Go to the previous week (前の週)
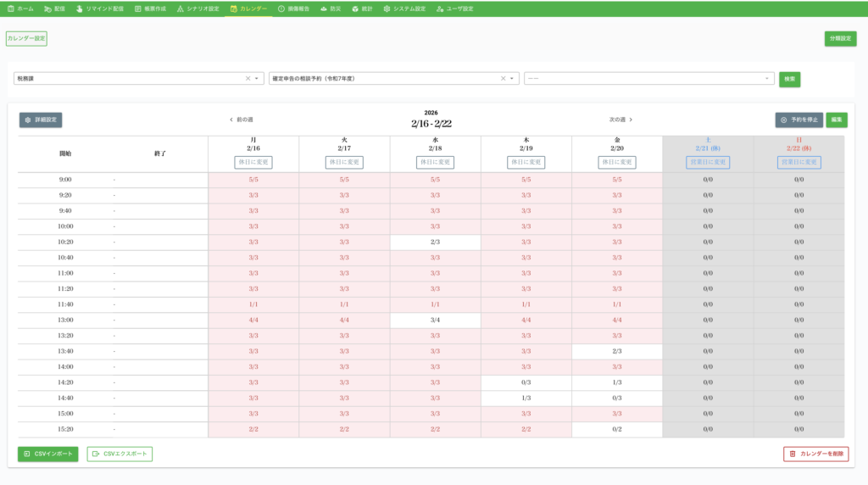 [x=242, y=120]
